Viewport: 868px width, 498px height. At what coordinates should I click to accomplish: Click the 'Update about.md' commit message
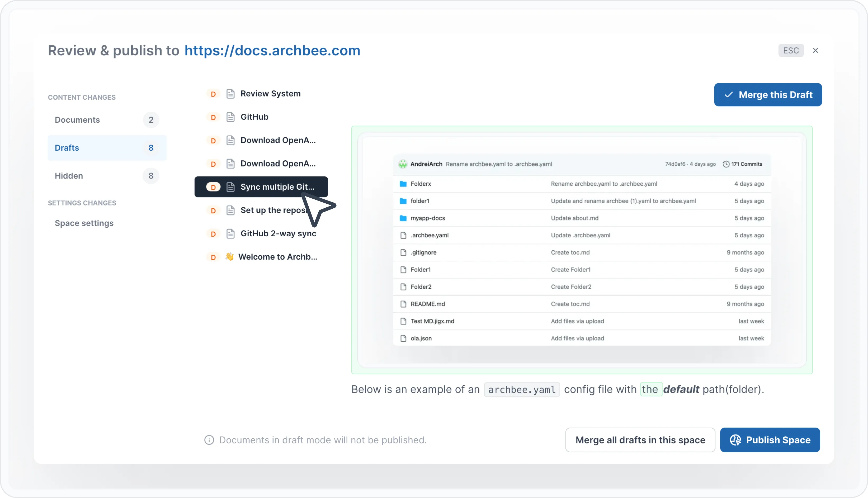[x=575, y=218]
